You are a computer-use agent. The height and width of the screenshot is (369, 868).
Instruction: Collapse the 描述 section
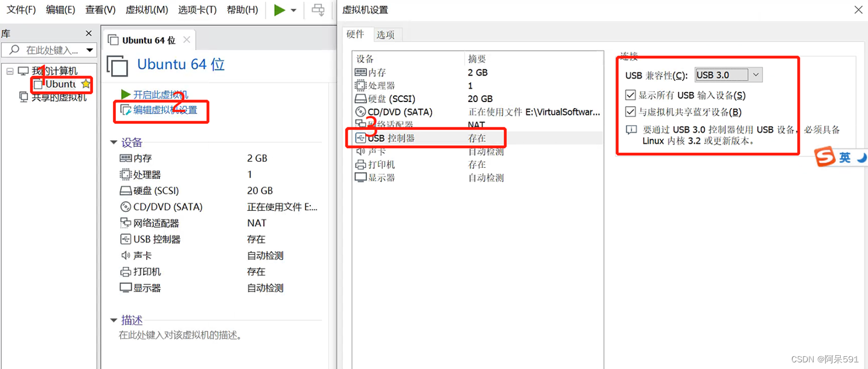(114, 320)
